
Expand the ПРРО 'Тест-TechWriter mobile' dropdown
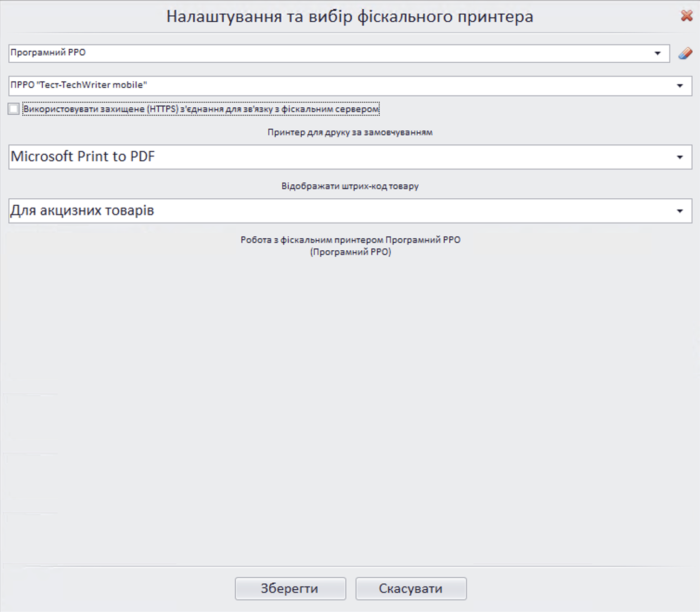[680, 86]
